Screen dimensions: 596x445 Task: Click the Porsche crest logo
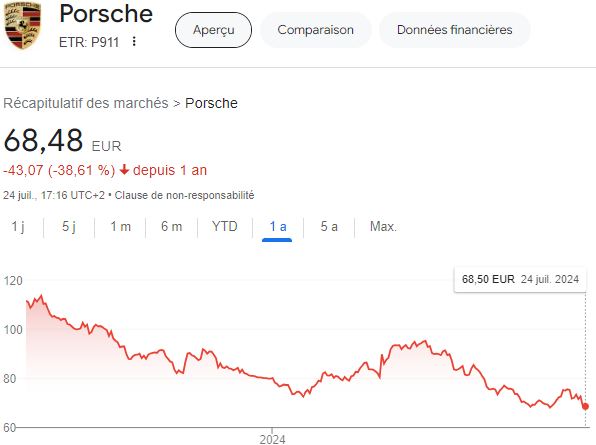click(x=22, y=25)
